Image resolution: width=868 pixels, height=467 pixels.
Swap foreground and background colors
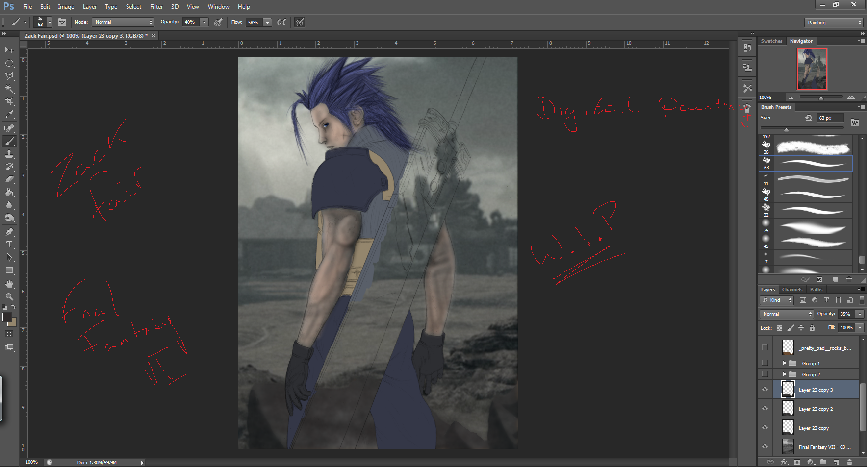[x=14, y=307]
